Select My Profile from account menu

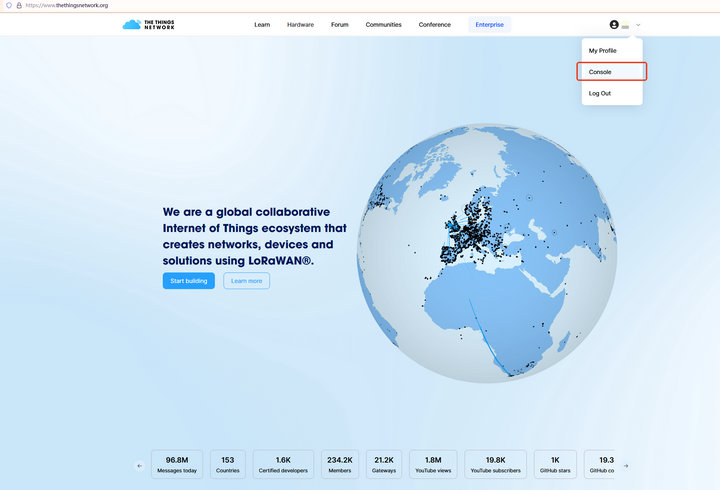pyautogui.click(x=603, y=50)
